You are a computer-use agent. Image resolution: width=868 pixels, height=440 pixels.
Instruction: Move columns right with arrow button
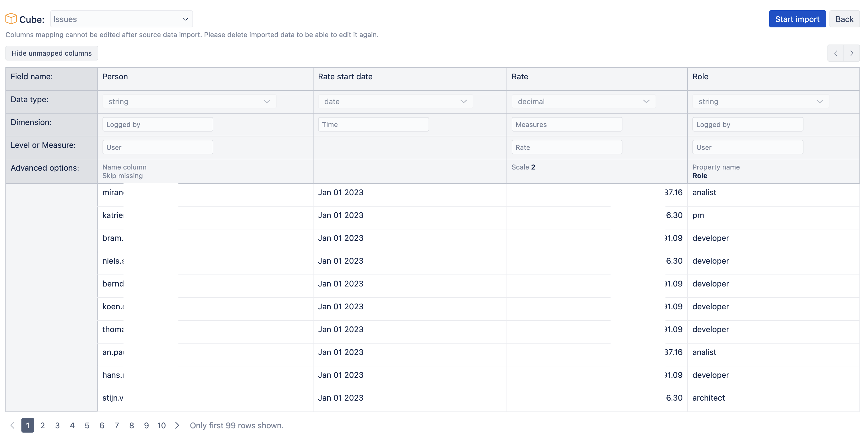(851, 53)
